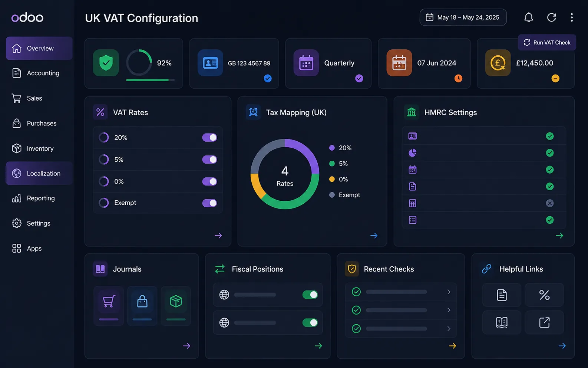Click the percent icon beside VAT Rates

click(100, 112)
